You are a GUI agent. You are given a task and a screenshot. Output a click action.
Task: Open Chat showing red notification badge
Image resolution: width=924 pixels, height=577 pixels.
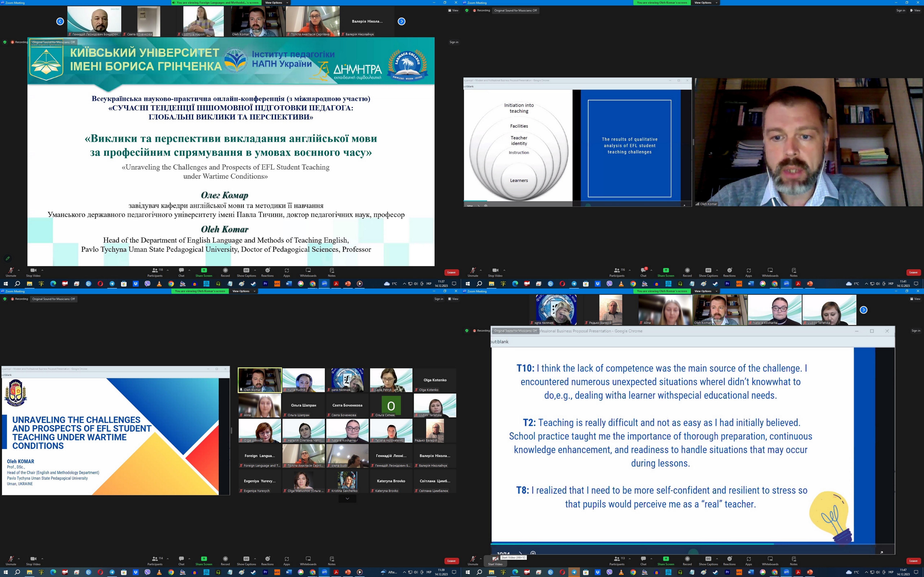pyautogui.click(x=643, y=271)
